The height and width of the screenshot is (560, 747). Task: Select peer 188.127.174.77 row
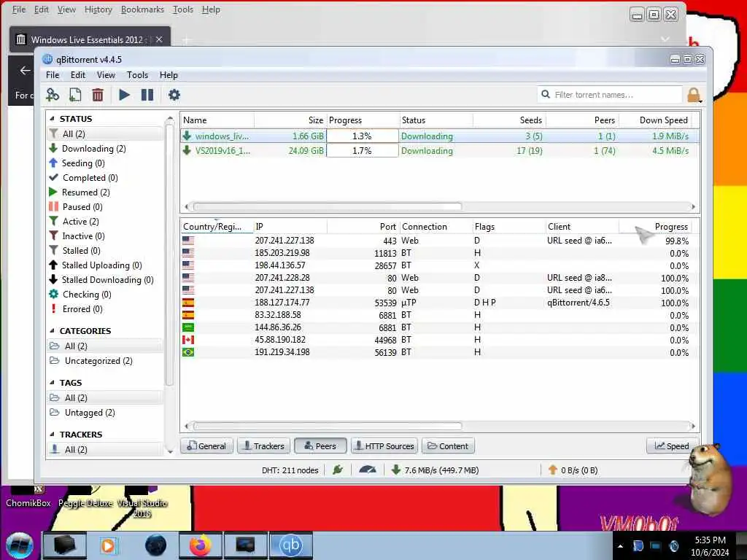click(x=440, y=303)
